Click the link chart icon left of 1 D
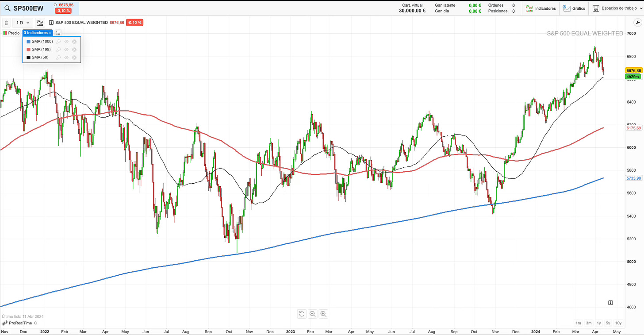The height and width of the screenshot is (335, 644). 6,23
